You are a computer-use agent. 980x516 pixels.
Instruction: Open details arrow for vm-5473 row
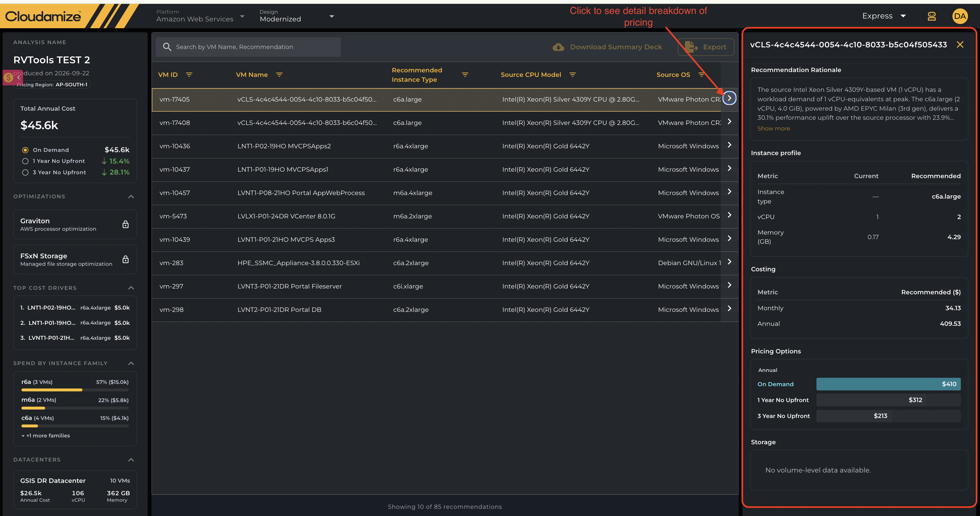[x=729, y=215]
